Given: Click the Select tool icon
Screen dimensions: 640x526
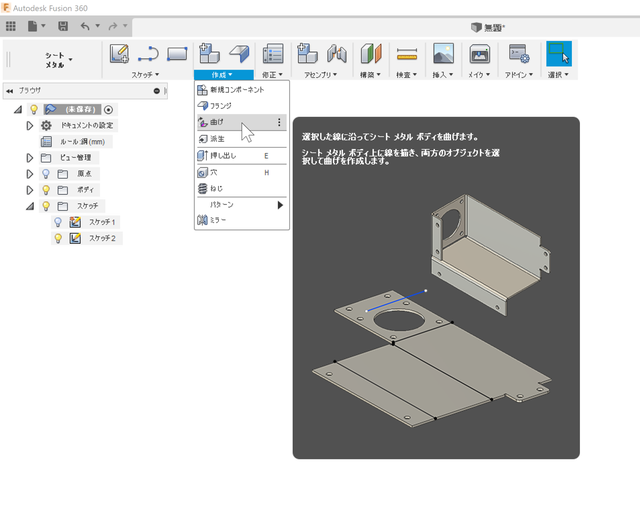Looking at the screenshot, I should tap(559, 53).
